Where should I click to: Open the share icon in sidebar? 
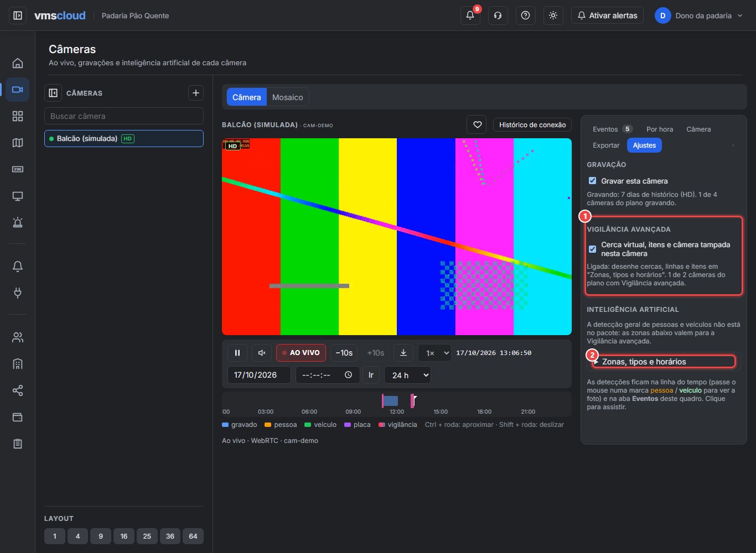point(18,391)
